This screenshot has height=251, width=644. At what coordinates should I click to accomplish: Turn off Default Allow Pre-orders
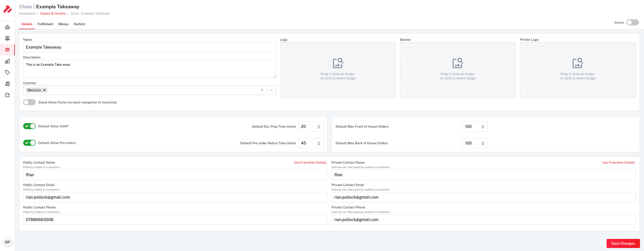click(x=29, y=143)
